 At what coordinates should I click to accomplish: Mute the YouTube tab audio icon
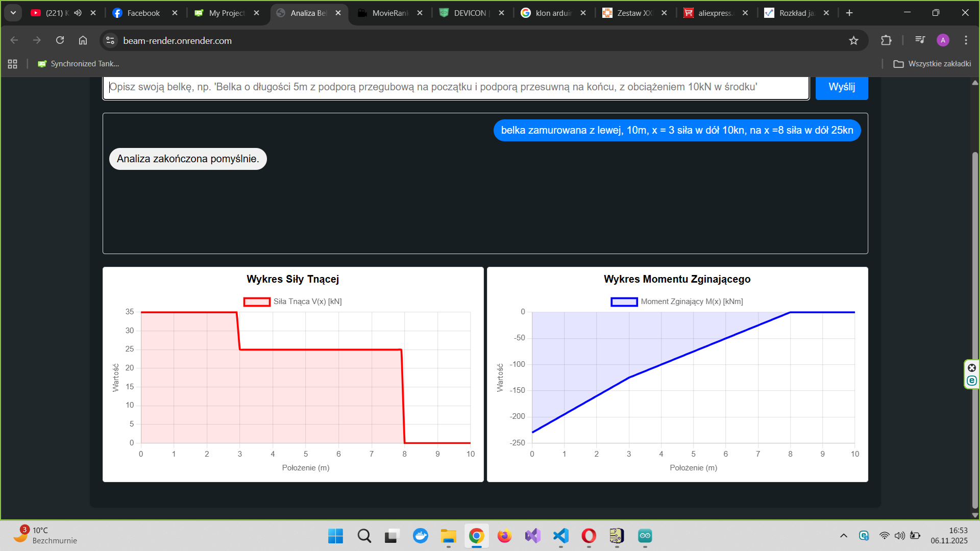[x=78, y=13]
